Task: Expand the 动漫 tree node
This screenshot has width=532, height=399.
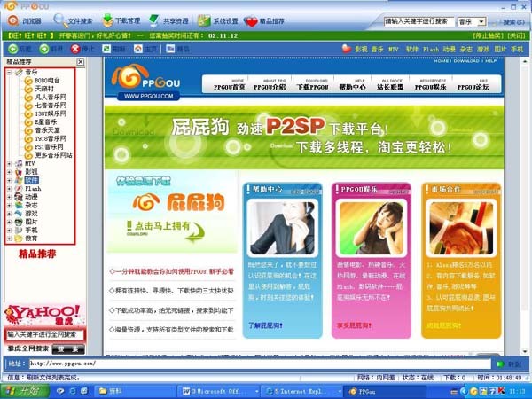Action: click(x=10, y=197)
